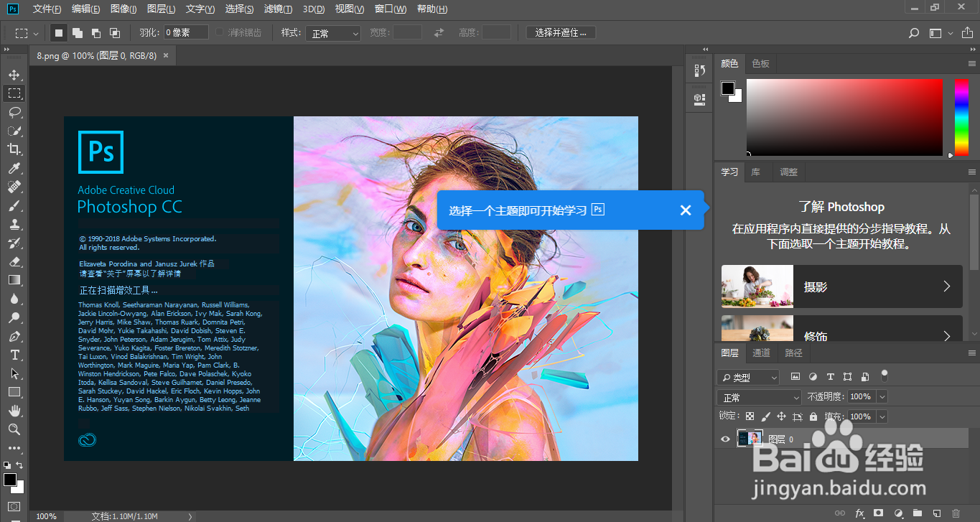This screenshot has width=980, height=522.
Task: Select the Gradient tool
Action: click(14, 280)
